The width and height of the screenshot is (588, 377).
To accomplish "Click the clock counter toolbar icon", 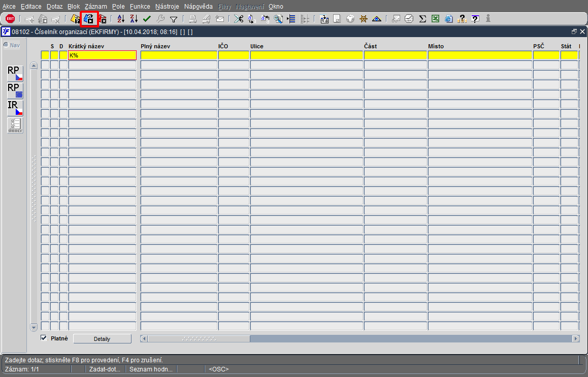I will click(409, 19).
